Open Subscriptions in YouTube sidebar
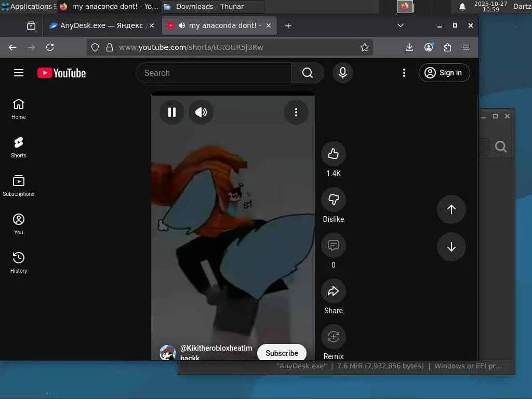The image size is (532, 399). coord(19,185)
